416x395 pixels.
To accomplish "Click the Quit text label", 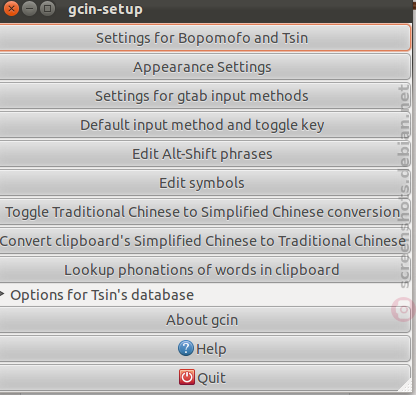I will 211,378.
